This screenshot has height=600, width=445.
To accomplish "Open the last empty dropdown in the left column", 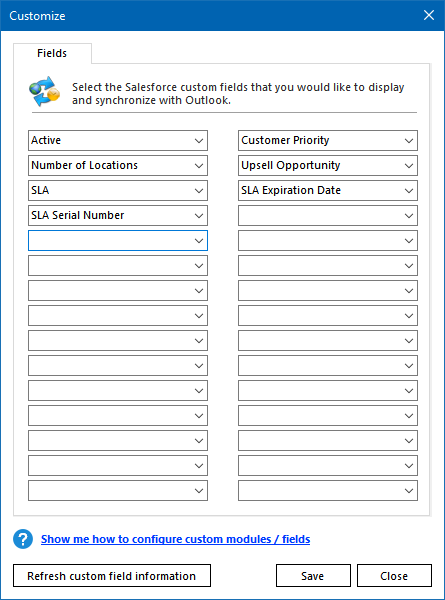I will point(118,491).
